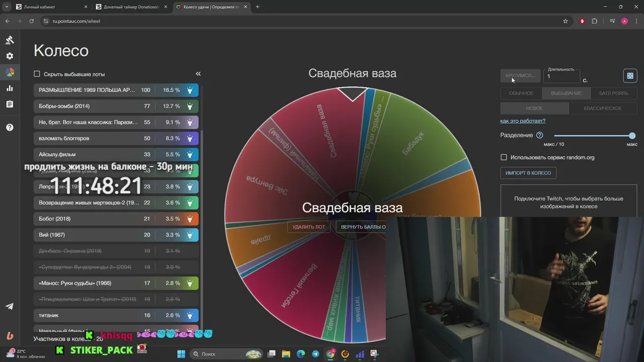Open the clipboard history sidebar icon
Screen dimensions: 644x362
tap(10, 104)
